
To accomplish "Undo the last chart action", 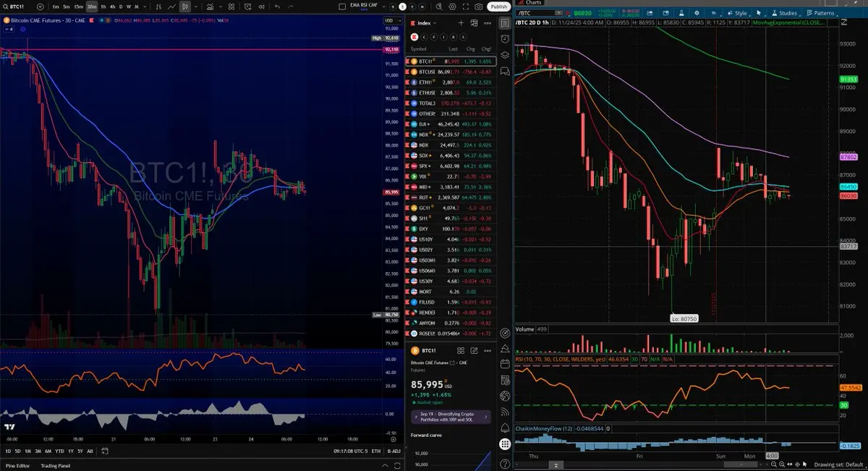I will tap(277, 7).
